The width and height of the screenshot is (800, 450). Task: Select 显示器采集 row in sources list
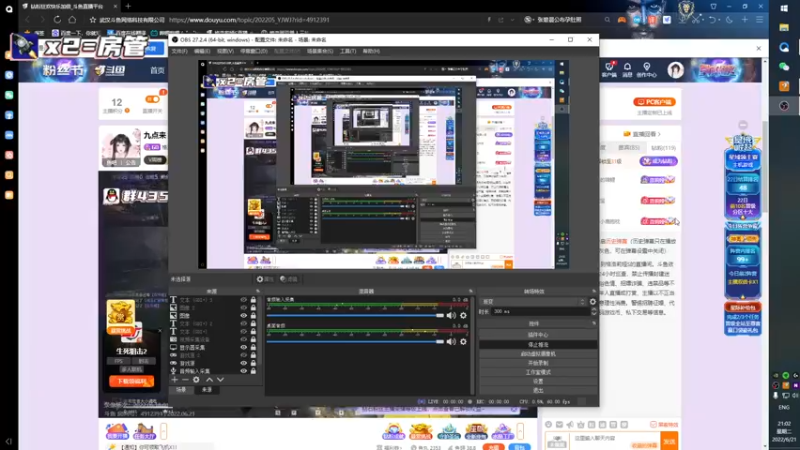pos(213,347)
